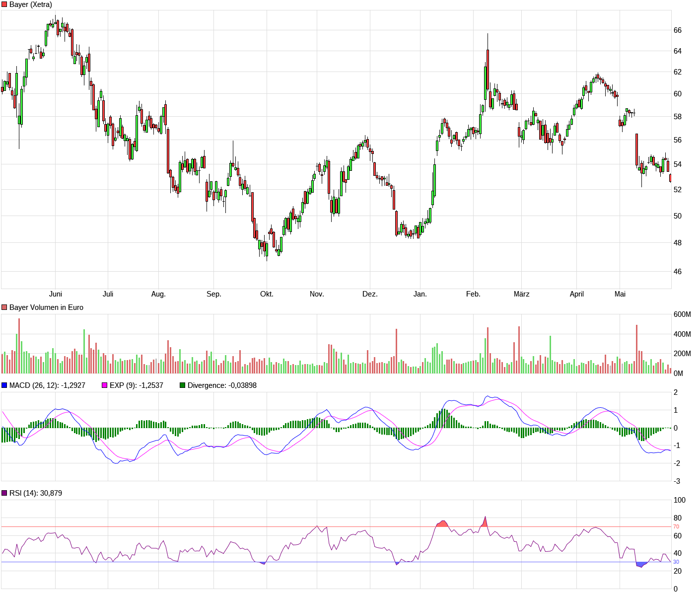Click the März month label
The height and width of the screenshot is (596, 700).
tap(521, 294)
